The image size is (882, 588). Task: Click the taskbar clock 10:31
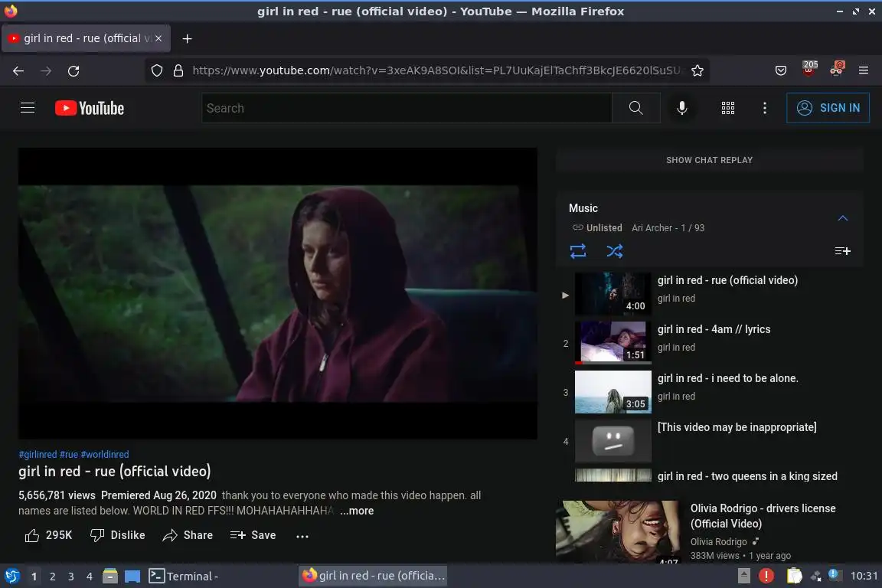point(864,576)
